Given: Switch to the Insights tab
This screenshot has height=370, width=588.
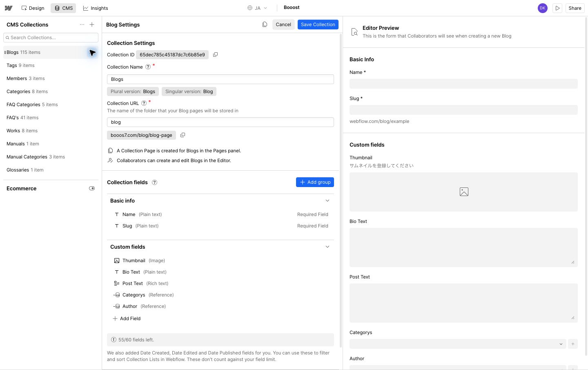Looking at the screenshot, I should pos(96,8).
